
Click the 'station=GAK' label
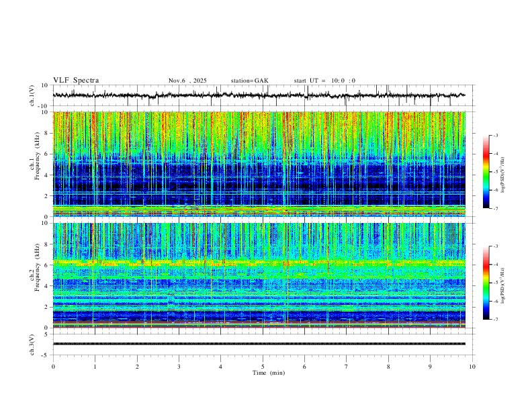click(249, 81)
